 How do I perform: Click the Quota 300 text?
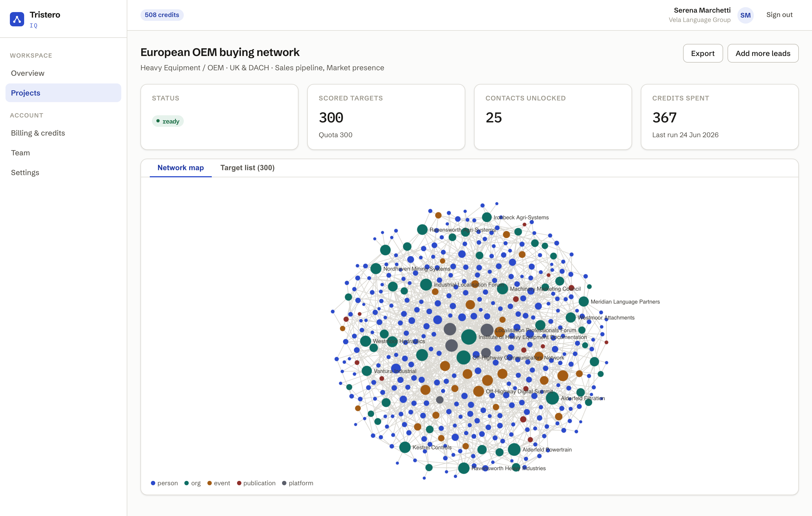click(x=335, y=135)
